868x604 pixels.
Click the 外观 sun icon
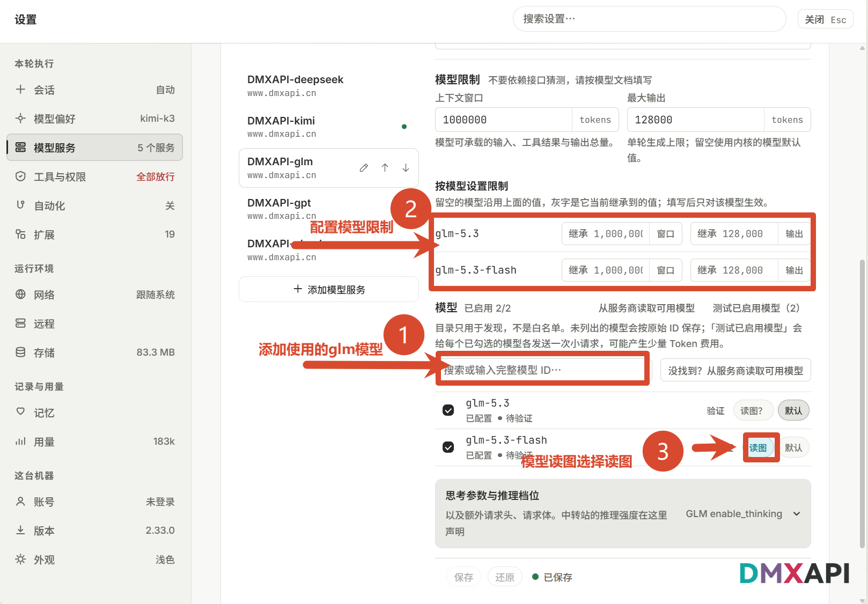click(x=20, y=559)
